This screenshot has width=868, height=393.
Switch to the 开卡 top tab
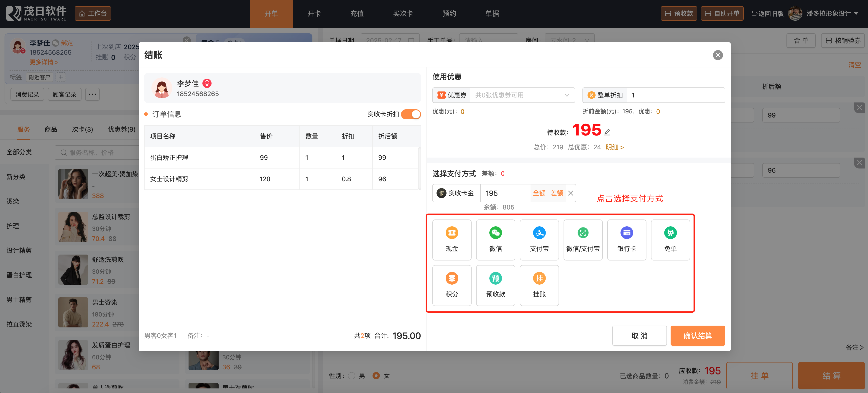point(314,13)
